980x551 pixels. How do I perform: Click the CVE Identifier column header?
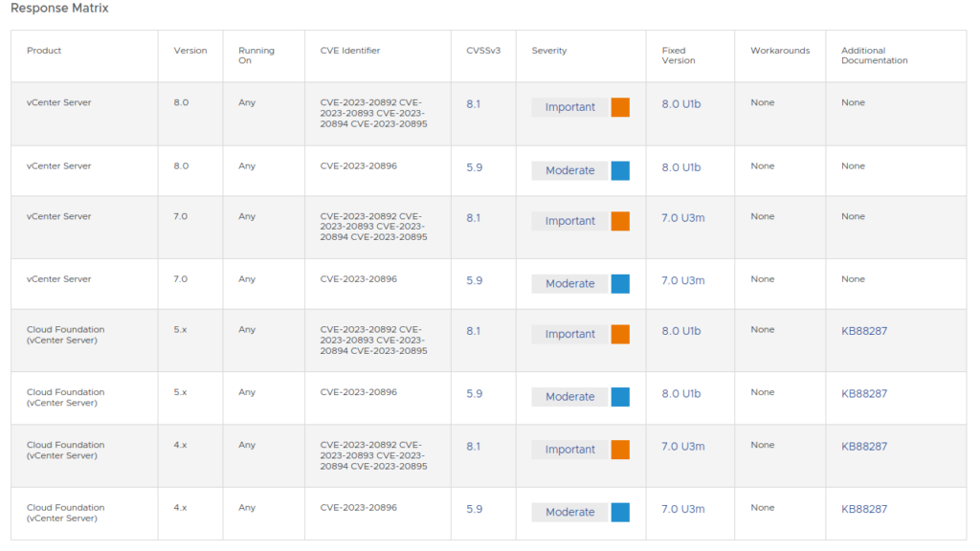[350, 51]
